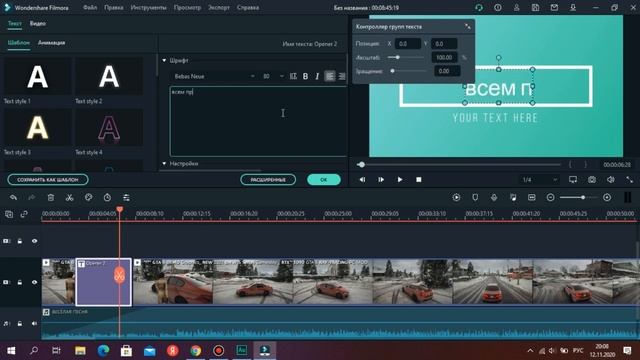Open preview display monitor settings icon

573,180
